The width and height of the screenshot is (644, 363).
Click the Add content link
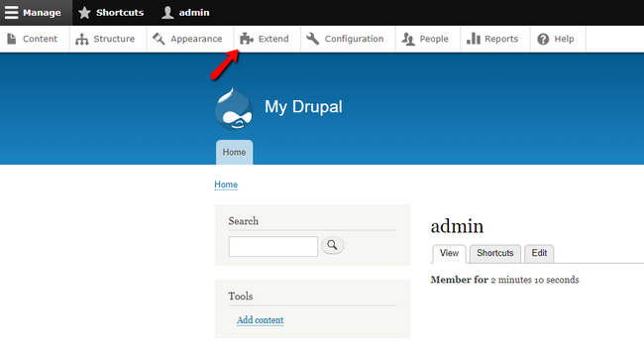click(x=260, y=319)
